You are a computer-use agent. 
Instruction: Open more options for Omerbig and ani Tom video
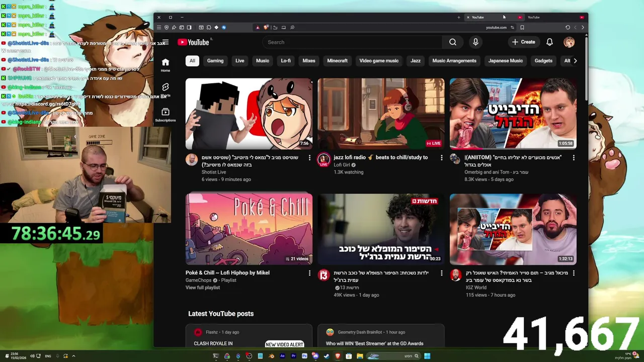[574, 158]
